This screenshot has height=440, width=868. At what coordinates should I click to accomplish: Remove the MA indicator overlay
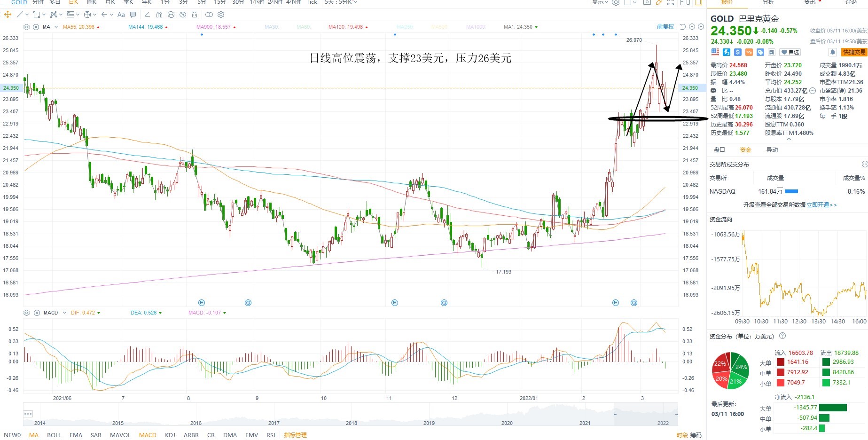pos(36,27)
